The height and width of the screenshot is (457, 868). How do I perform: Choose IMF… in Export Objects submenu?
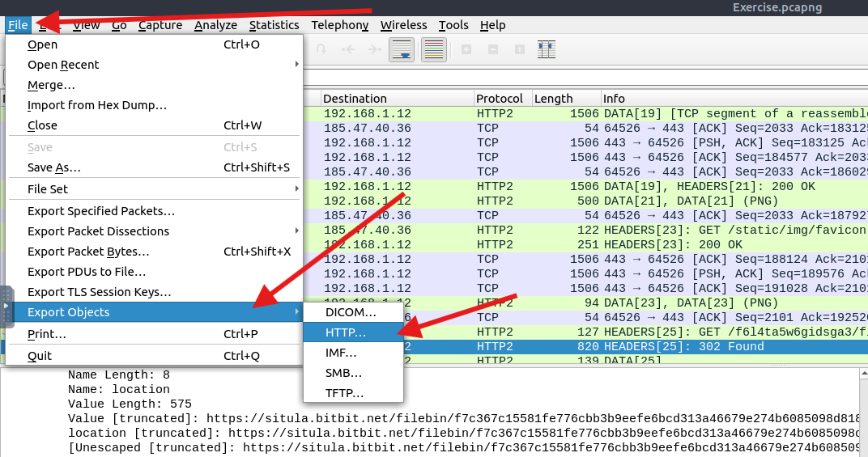pyautogui.click(x=353, y=353)
